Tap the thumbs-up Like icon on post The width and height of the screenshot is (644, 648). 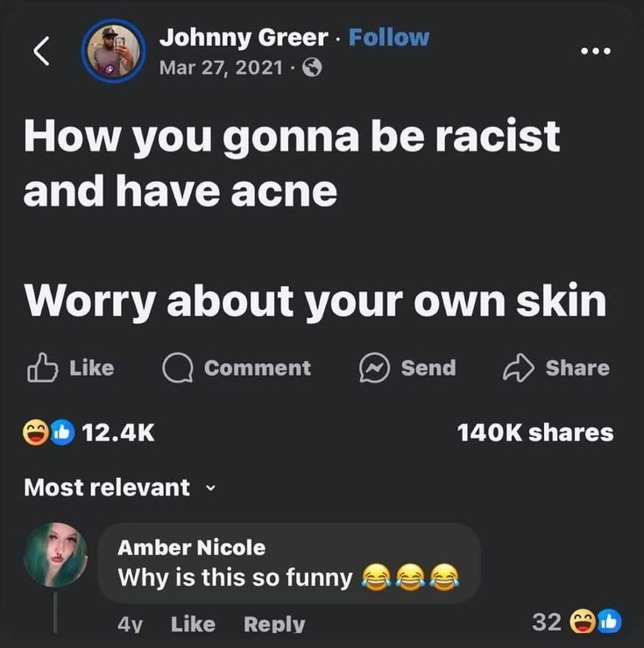click(x=42, y=368)
